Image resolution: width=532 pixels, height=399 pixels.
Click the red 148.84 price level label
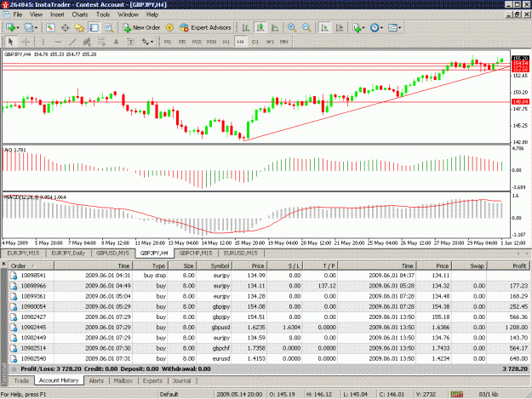pos(520,102)
